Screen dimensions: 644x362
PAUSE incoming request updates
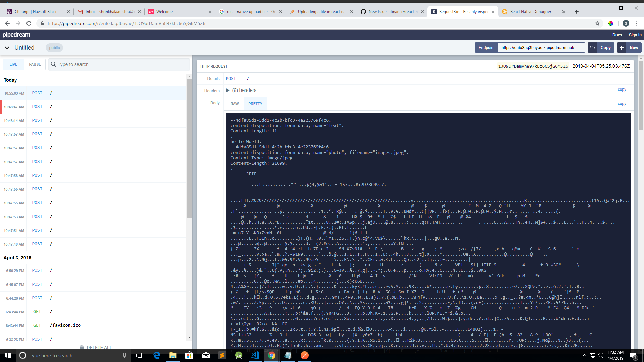click(35, 64)
